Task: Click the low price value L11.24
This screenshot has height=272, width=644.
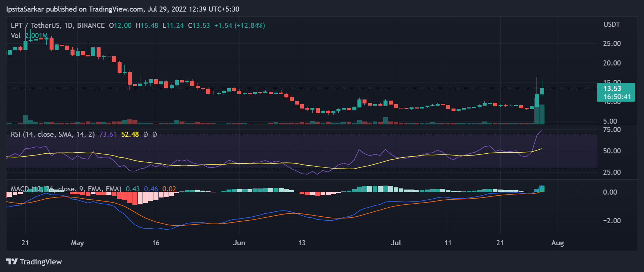Action: pyautogui.click(x=173, y=25)
